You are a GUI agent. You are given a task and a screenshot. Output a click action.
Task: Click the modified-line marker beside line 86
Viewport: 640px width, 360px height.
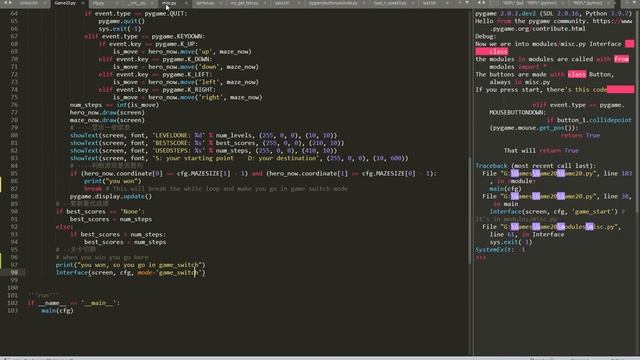pyautogui.click(x=1, y=184)
